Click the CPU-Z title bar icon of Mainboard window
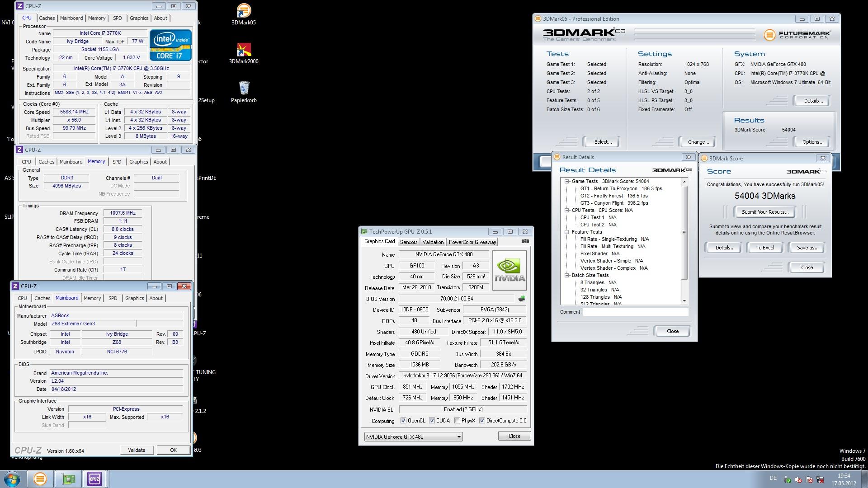The height and width of the screenshot is (488, 868). (15, 286)
